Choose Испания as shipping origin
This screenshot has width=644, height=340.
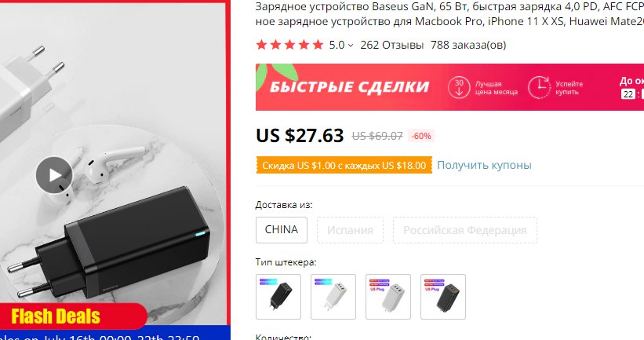pyautogui.click(x=351, y=230)
